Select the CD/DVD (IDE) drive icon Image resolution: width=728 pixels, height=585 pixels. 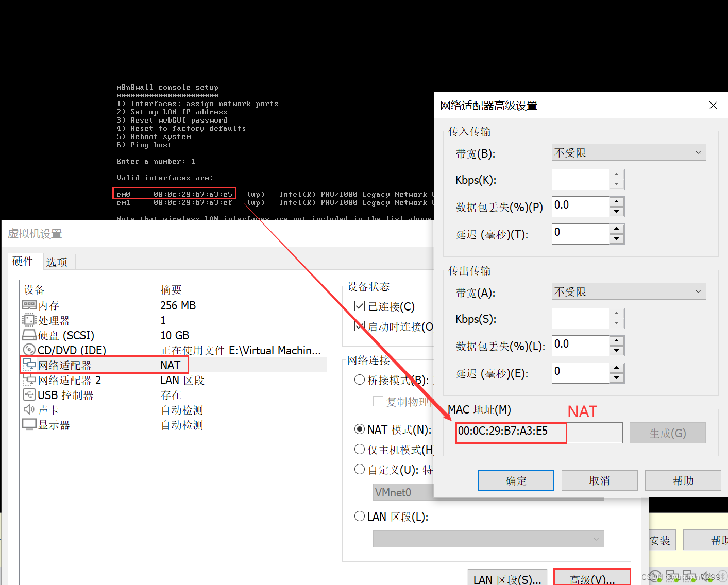pos(29,350)
